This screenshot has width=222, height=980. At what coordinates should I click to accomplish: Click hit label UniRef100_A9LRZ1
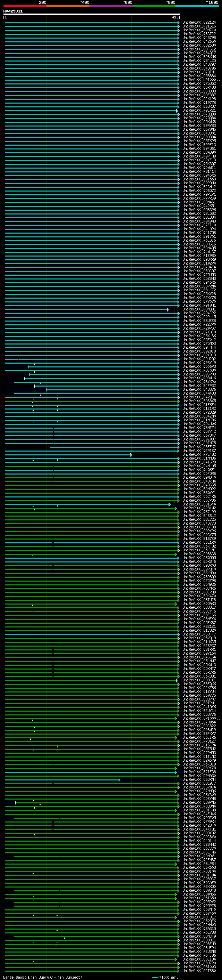pyautogui.click(x=199, y=110)
